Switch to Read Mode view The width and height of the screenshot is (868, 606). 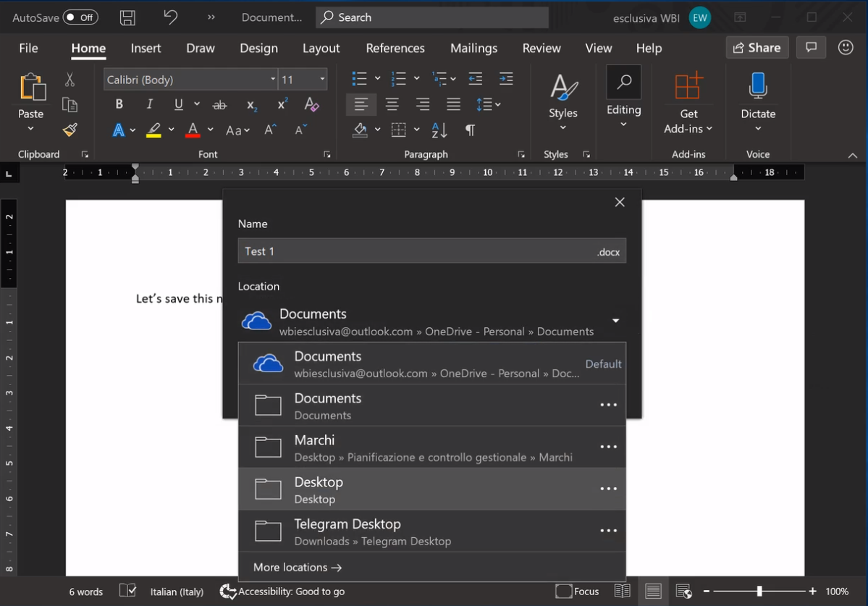pyautogui.click(x=622, y=591)
